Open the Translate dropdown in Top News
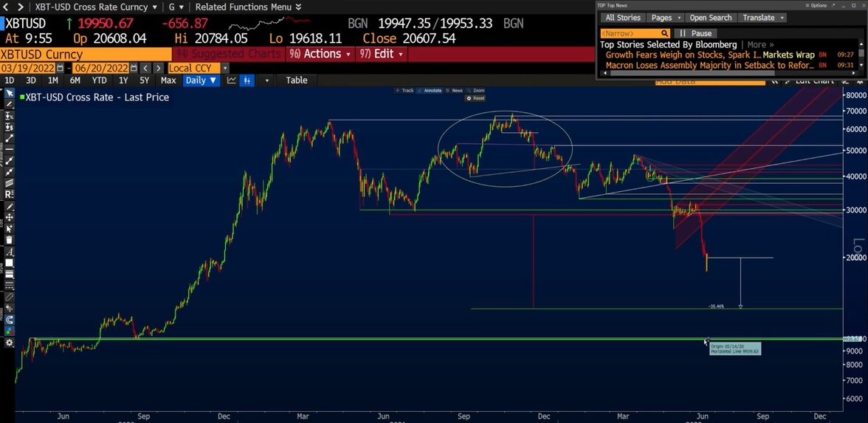This screenshot has width=868, height=423. click(x=763, y=18)
